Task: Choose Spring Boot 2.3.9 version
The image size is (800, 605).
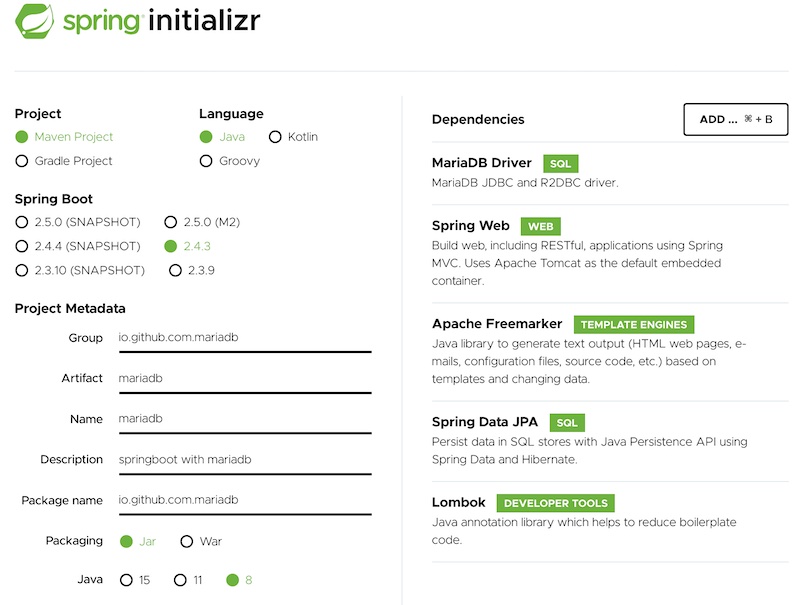Action: [x=175, y=270]
